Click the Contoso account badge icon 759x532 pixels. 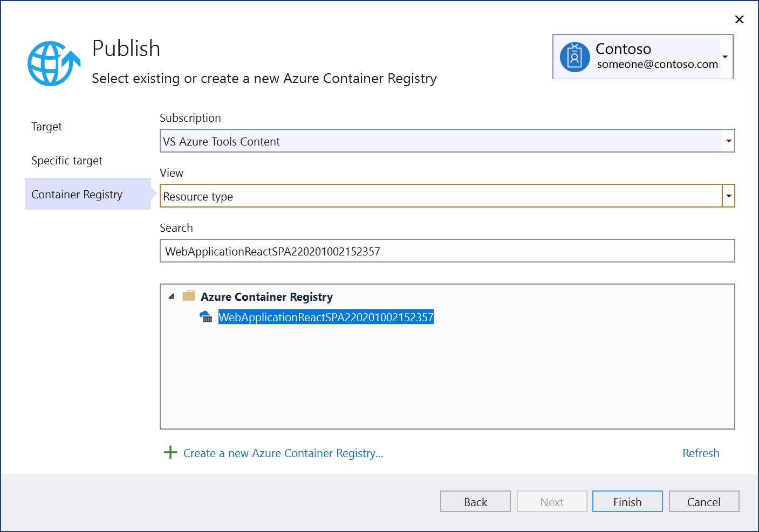pos(575,57)
